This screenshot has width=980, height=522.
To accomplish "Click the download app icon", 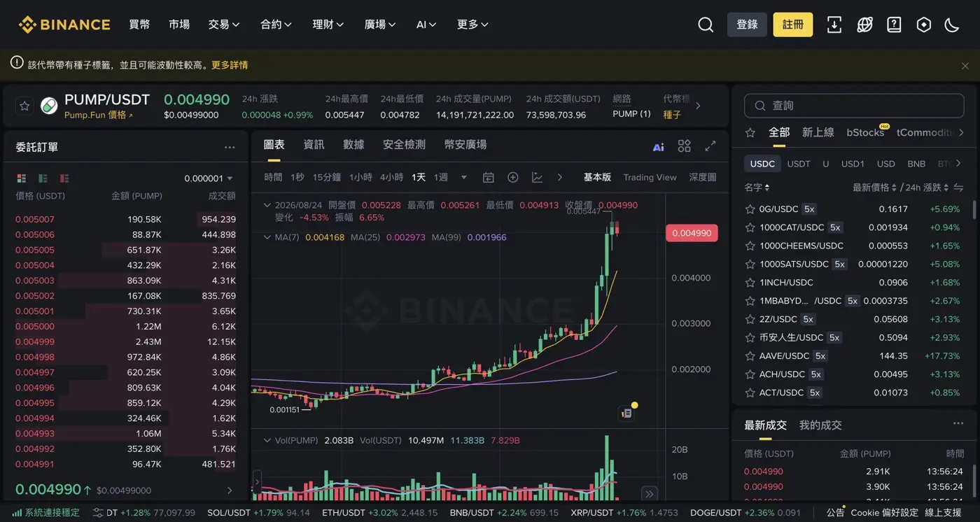I will pyautogui.click(x=834, y=24).
